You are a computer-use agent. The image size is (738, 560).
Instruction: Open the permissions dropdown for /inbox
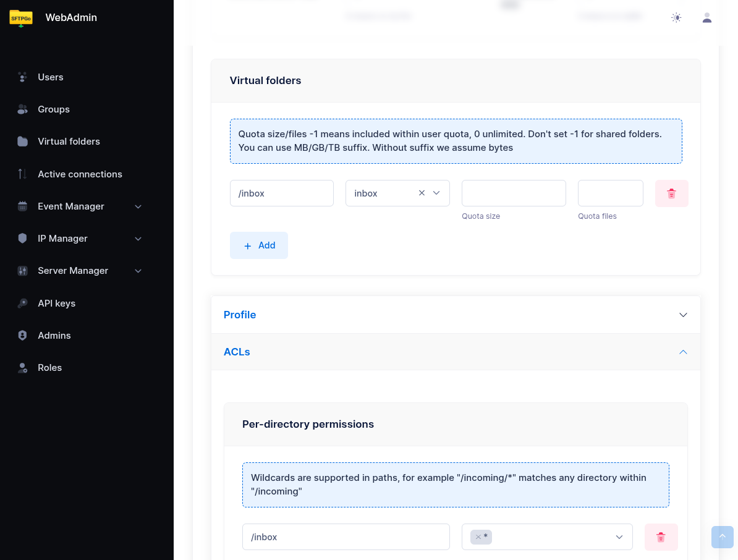tap(619, 537)
